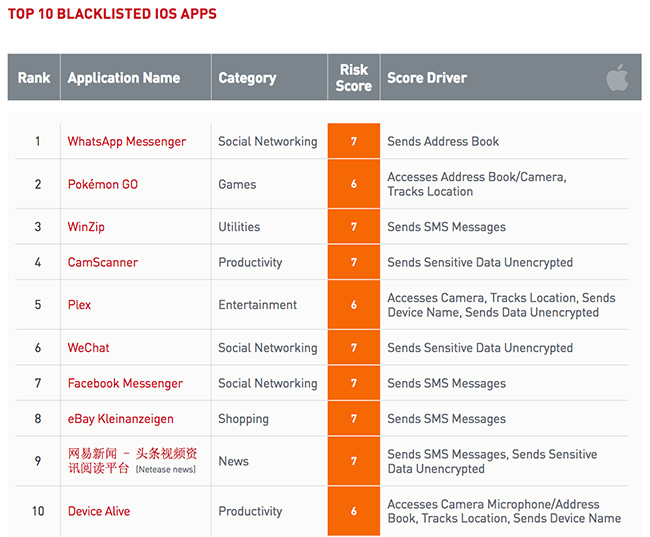The width and height of the screenshot is (650, 537).
Task: Select the Score Driver column header
Action: click(x=427, y=78)
